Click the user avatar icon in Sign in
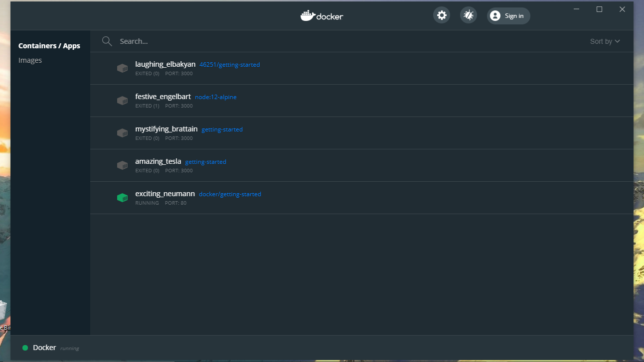The image size is (644, 362). pyautogui.click(x=495, y=16)
